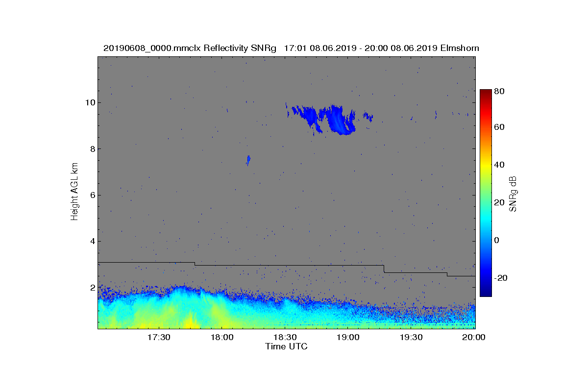Click the height tick label 10
The height and width of the screenshot is (392, 588).
[x=90, y=102]
